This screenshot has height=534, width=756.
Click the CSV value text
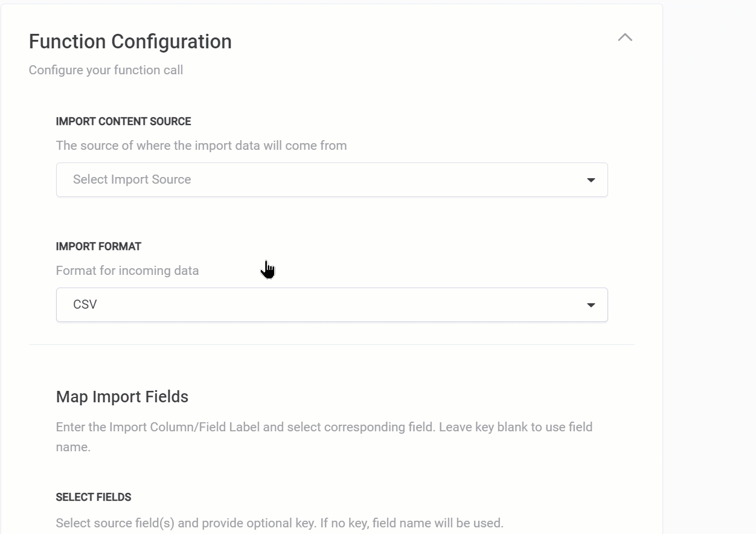[85, 304]
